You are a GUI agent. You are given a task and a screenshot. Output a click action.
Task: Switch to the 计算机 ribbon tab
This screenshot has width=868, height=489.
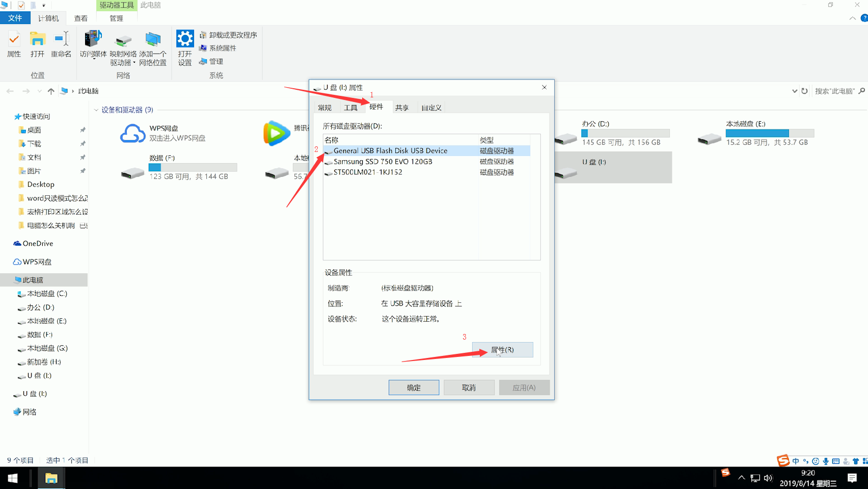48,18
